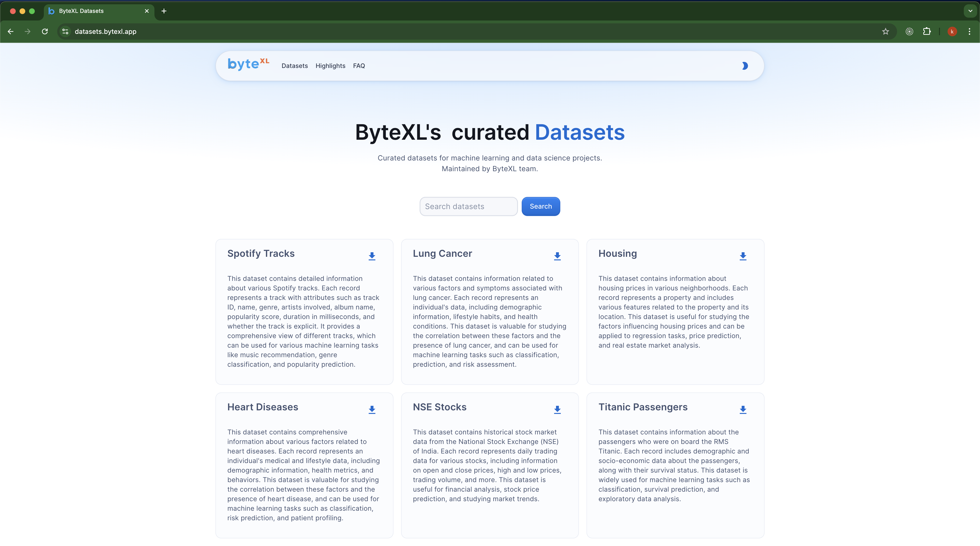Download the NSE Stocks dataset
Screen dimensions: 980x546
(557, 409)
